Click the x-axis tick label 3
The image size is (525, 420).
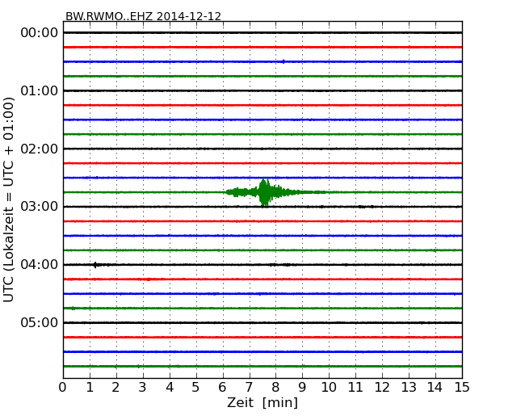click(143, 388)
